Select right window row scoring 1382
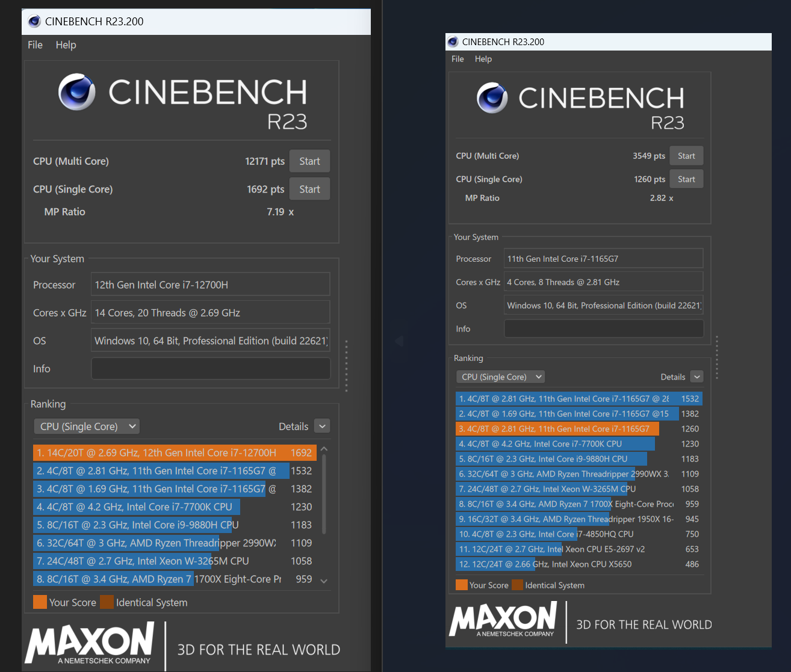 (x=579, y=414)
